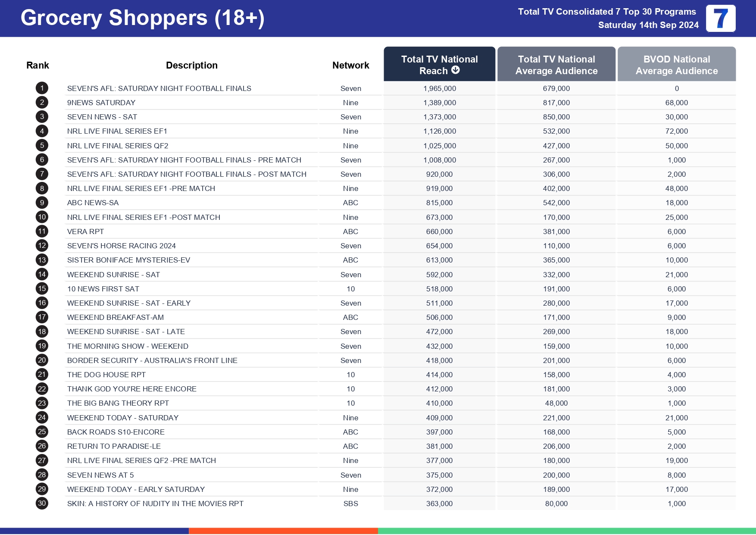Click the orange footer color bar

tap(283, 531)
